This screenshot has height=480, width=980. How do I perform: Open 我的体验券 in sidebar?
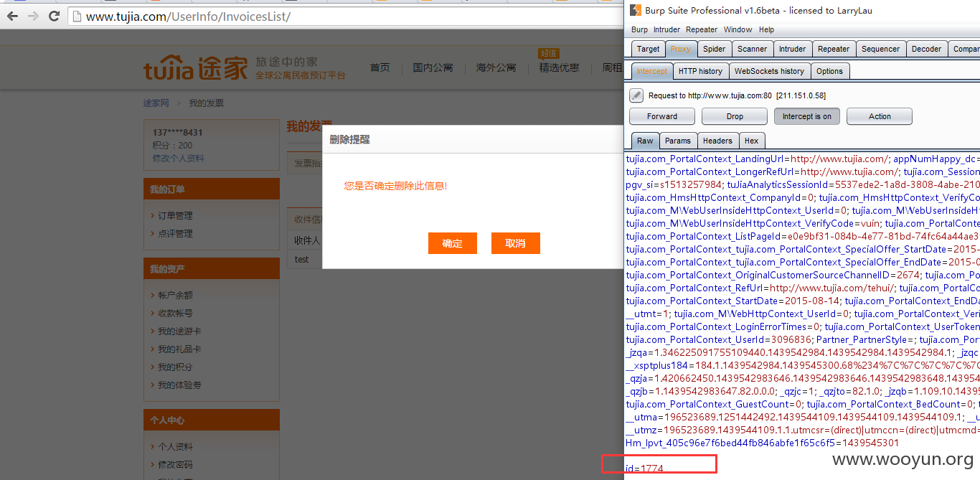[179, 385]
